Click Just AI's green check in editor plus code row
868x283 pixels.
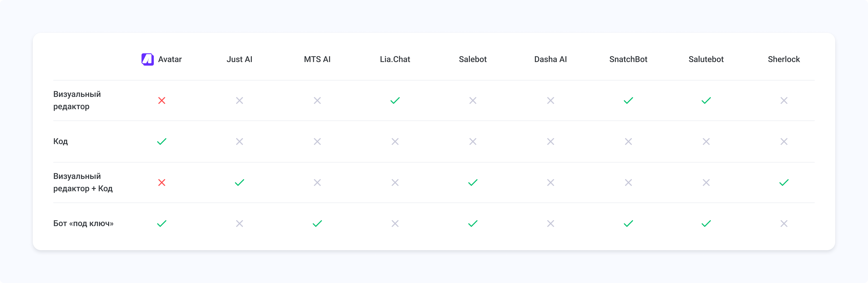240,183
